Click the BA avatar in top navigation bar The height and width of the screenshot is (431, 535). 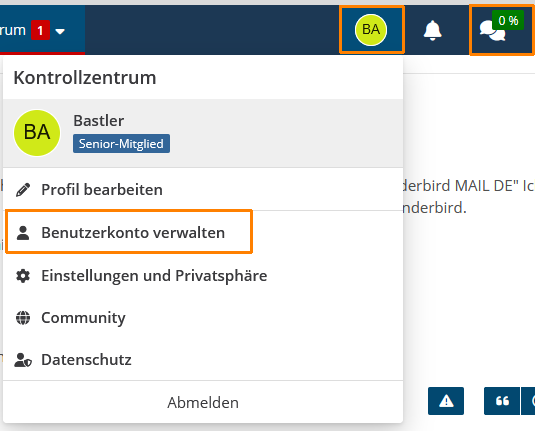pyautogui.click(x=371, y=30)
